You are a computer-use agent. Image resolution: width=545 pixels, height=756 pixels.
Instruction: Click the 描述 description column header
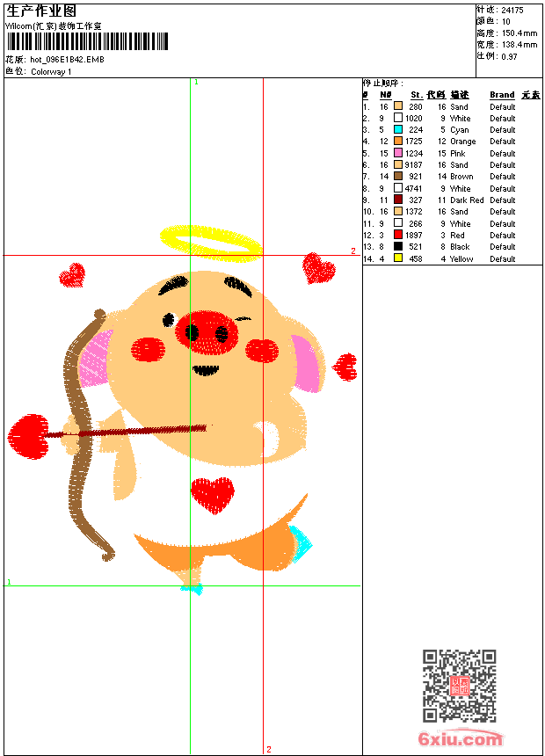(460, 95)
